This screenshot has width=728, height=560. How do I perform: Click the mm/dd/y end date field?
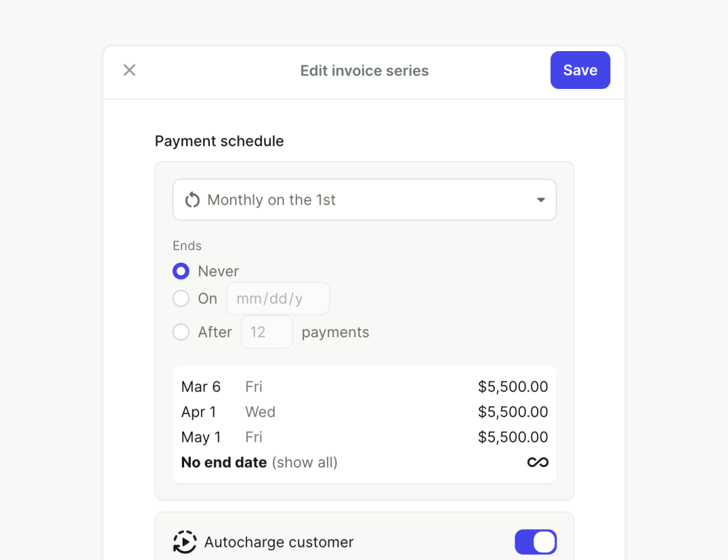(277, 299)
